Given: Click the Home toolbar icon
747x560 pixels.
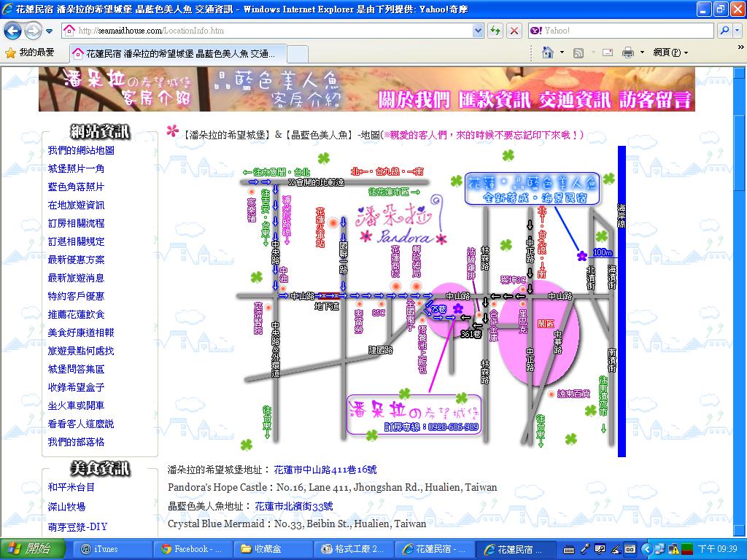Looking at the screenshot, I should pyautogui.click(x=548, y=52).
